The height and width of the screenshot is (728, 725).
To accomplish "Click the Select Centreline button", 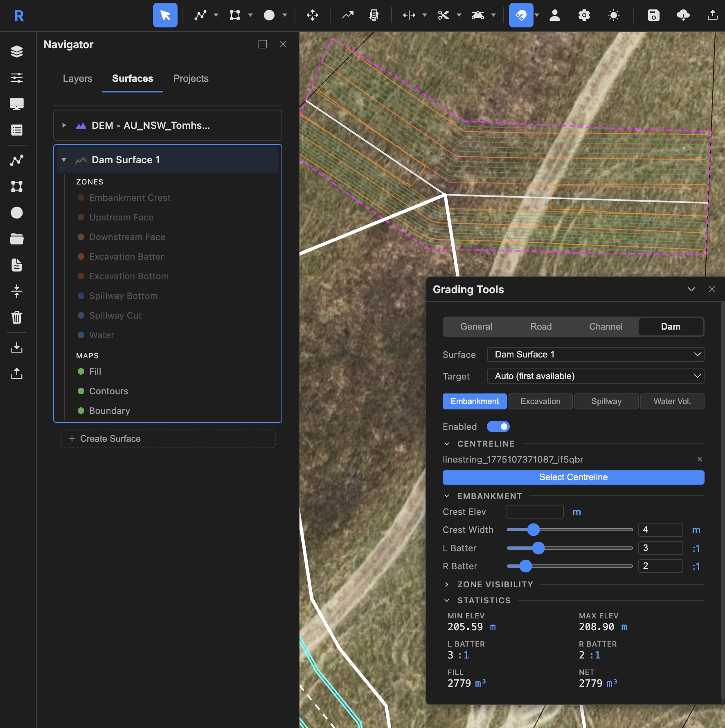I will [573, 477].
